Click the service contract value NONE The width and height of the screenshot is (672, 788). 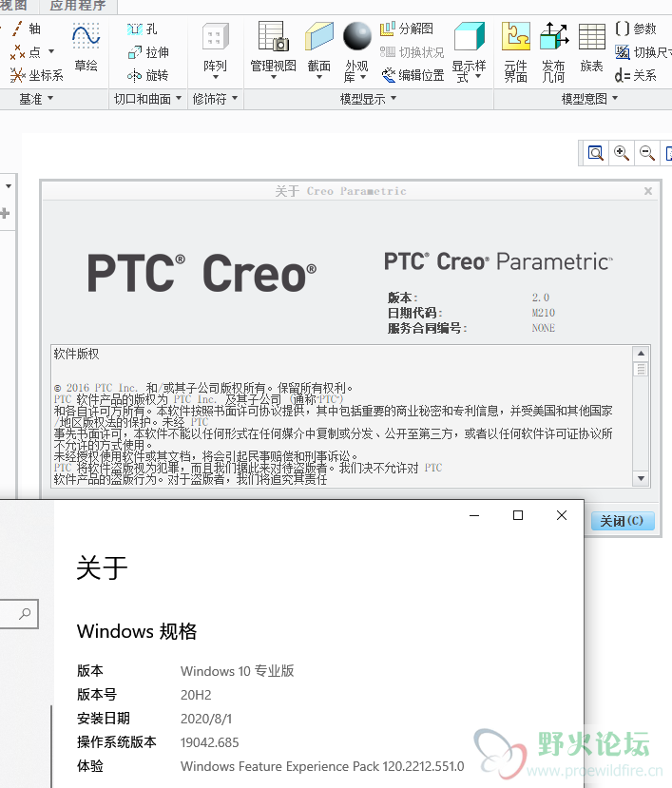coord(544,328)
